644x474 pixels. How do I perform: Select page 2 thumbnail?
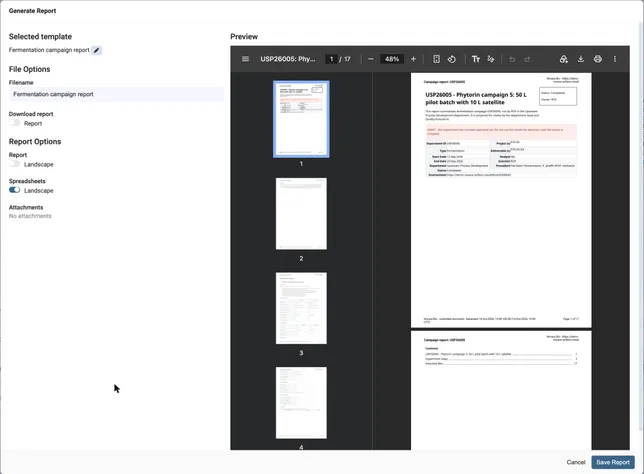[301, 214]
